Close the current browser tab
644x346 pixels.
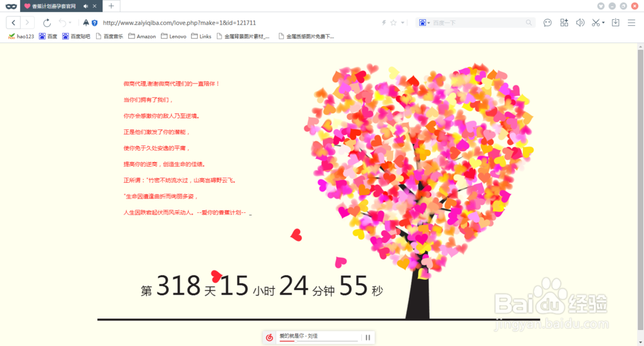tap(95, 6)
